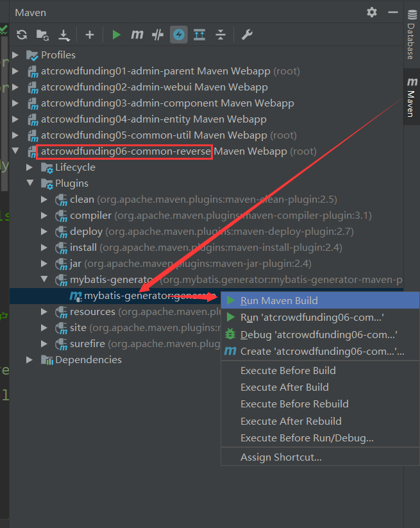Expand atcrowdfunding01-admin-parent project
The width and height of the screenshot is (420, 528).
coord(15,71)
